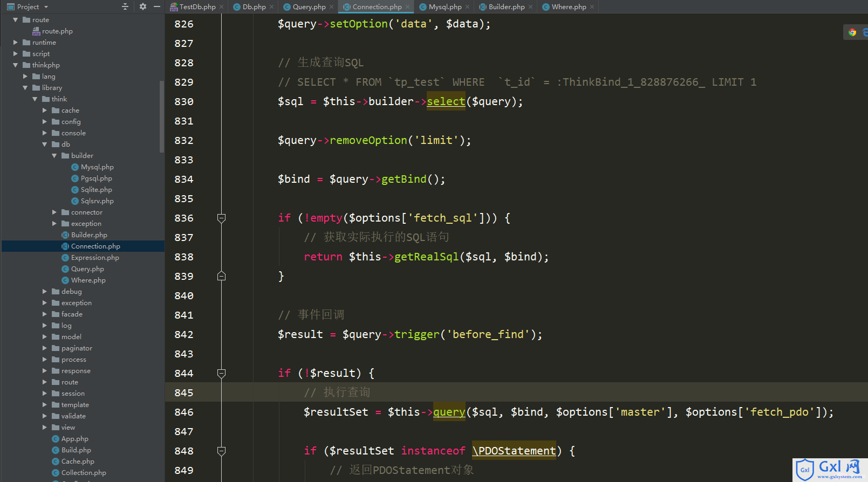The image size is (868, 482).
Task: Expand the lang folder
Action: click(25, 76)
